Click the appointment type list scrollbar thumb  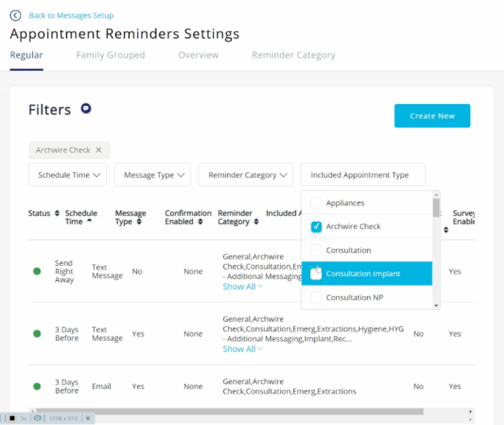click(x=436, y=208)
